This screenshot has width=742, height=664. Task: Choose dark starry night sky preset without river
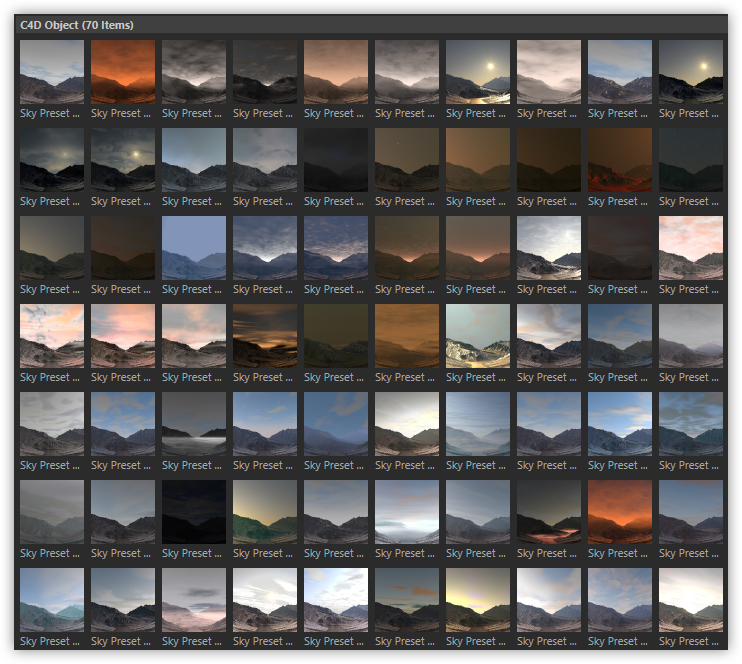tap(691, 159)
